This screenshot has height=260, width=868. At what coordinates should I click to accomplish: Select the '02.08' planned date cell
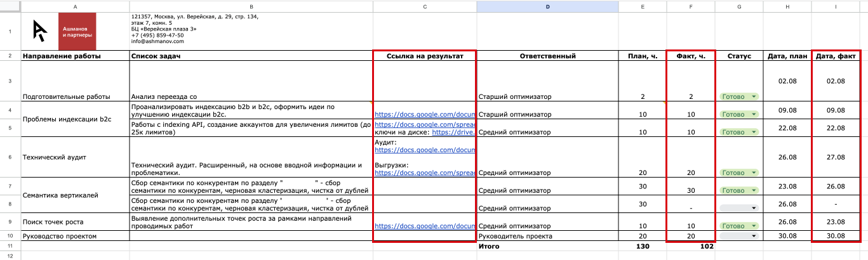pyautogui.click(x=787, y=81)
